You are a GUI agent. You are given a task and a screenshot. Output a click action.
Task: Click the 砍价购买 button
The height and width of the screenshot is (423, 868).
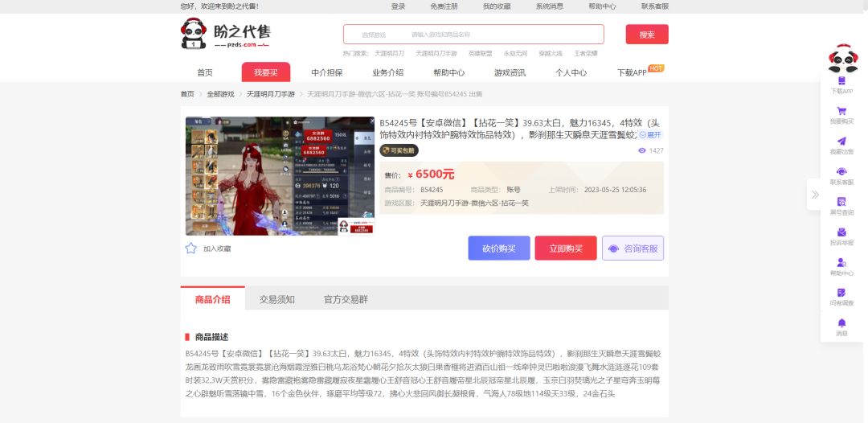tap(499, 248)
